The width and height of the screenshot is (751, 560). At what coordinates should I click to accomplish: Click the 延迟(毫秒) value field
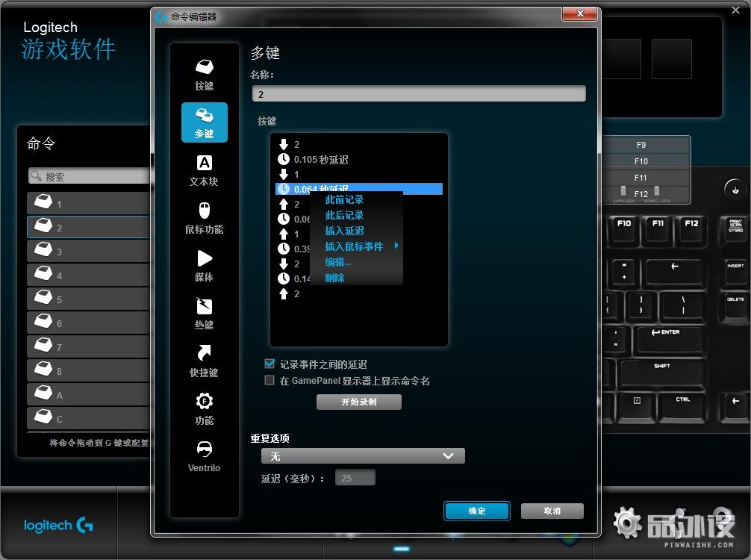click(x=355, y=477)
